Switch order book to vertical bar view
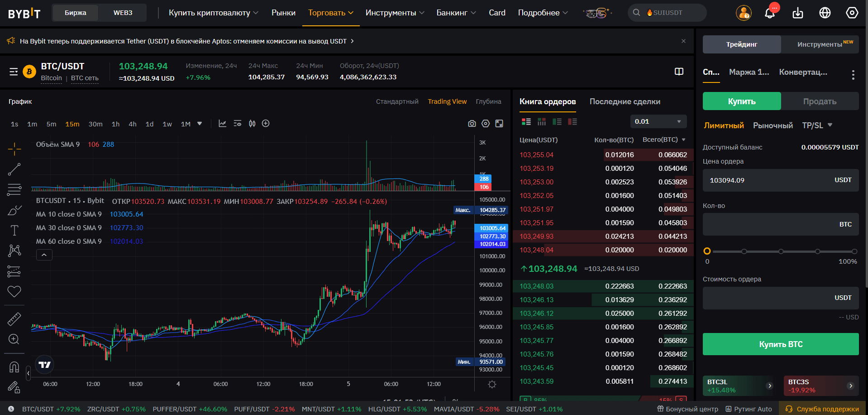This screenshot has width=868, height=415. point(542,121)
